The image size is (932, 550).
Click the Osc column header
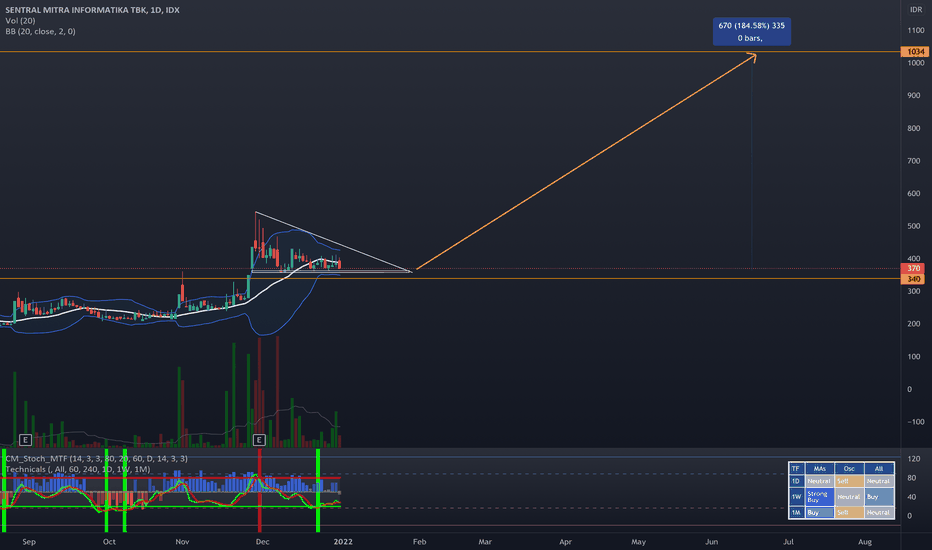(x=849, y=469)
